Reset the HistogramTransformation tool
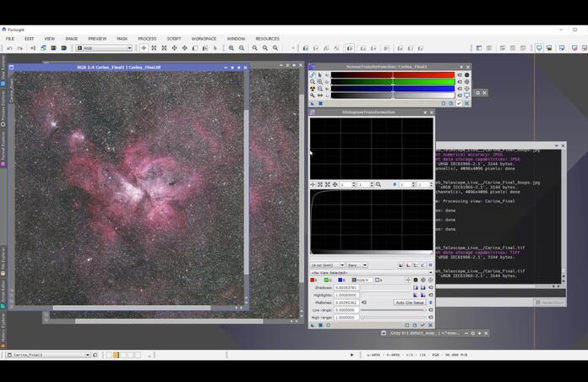Viewport: 588px width, 382px height. click(431, 325)
